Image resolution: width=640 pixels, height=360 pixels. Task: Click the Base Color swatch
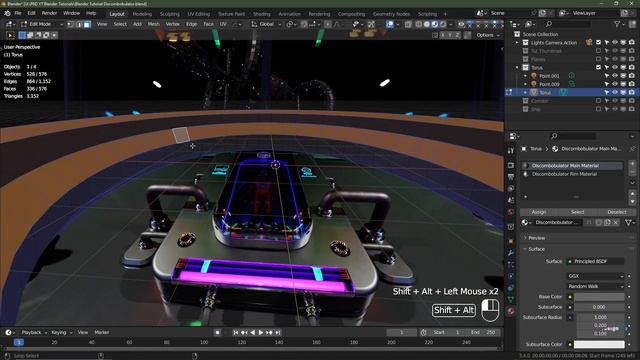[599, 297]
